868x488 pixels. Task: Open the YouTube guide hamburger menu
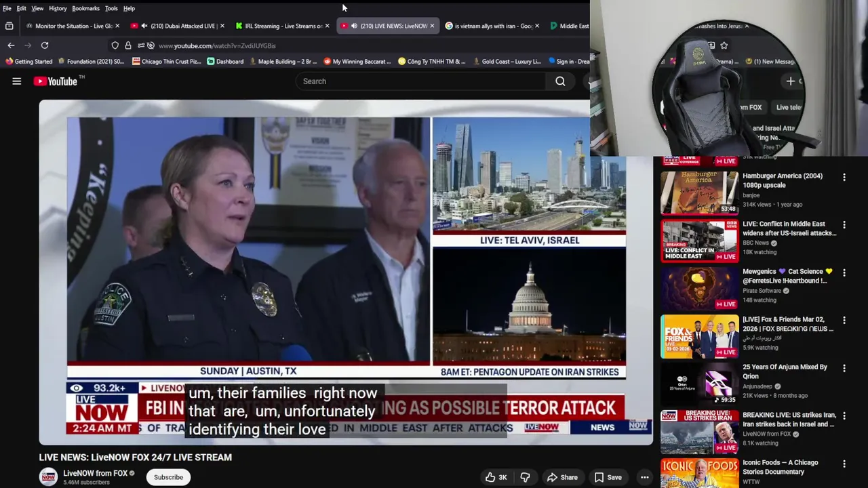[x=16, y=81]
